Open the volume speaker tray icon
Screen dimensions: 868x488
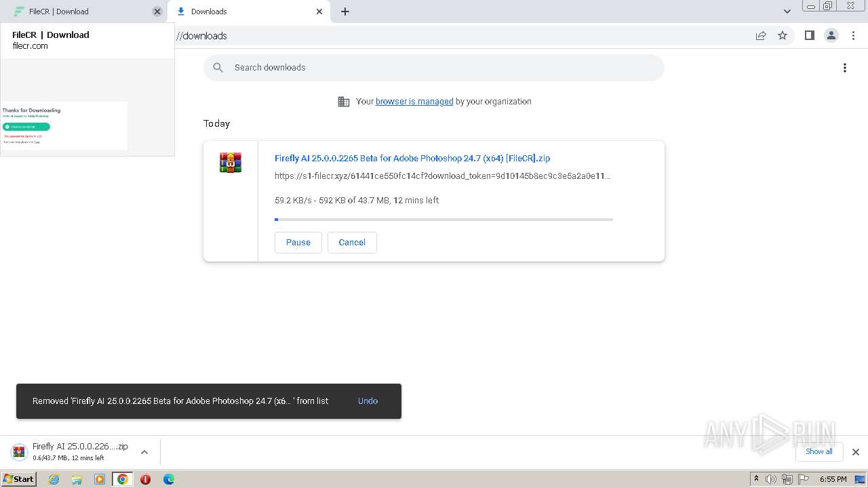(x=771, y=479)
